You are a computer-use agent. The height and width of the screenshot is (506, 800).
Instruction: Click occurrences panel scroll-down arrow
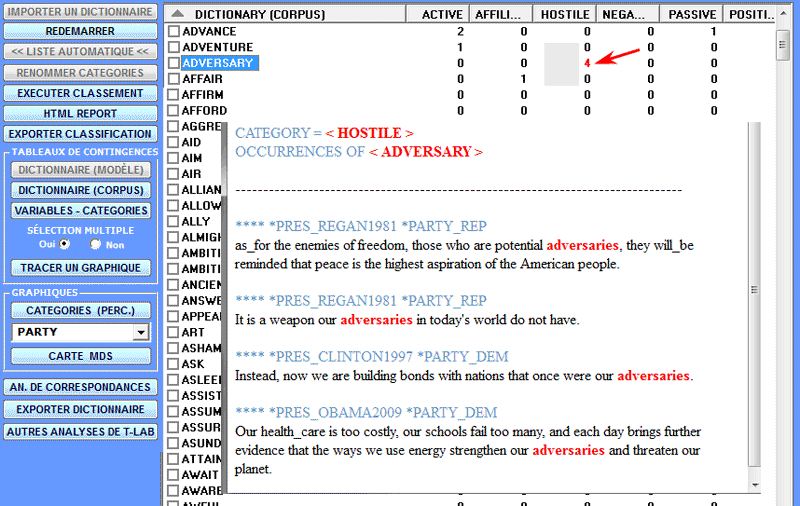755,485
